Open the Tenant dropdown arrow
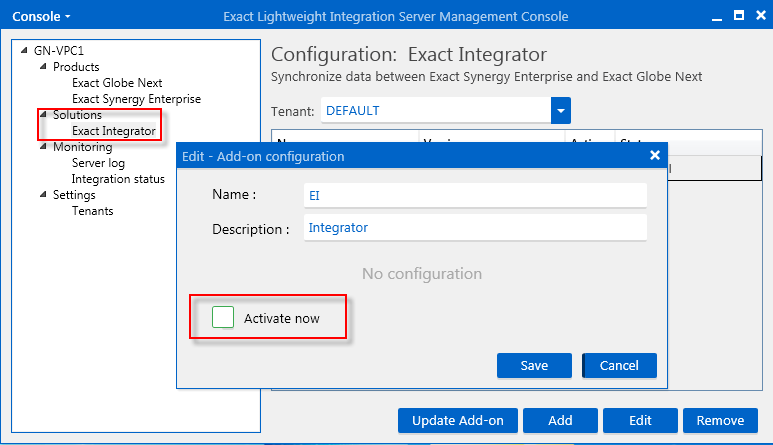 click(561, 110)
